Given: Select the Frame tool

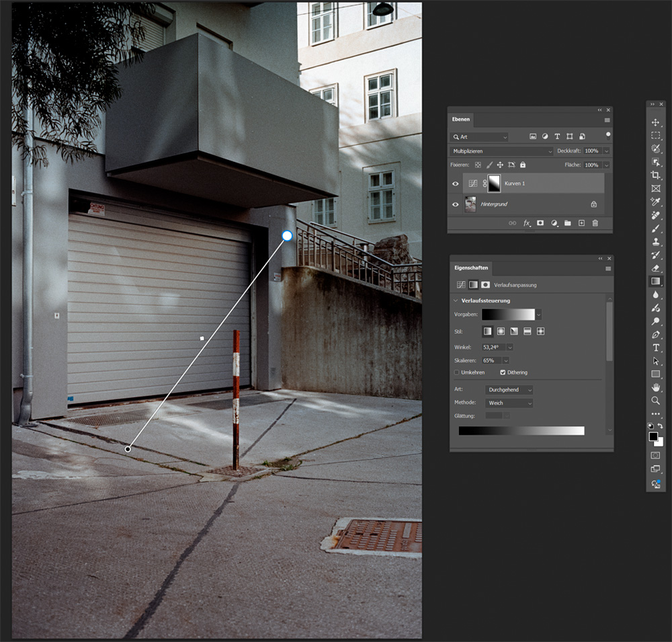Looking at the screenshot, I should [655, 188].
